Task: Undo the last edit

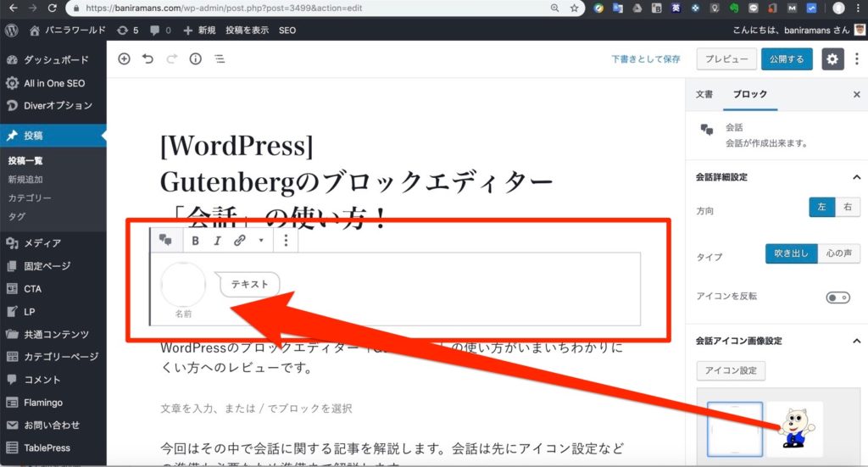Action: pos(147,58)
